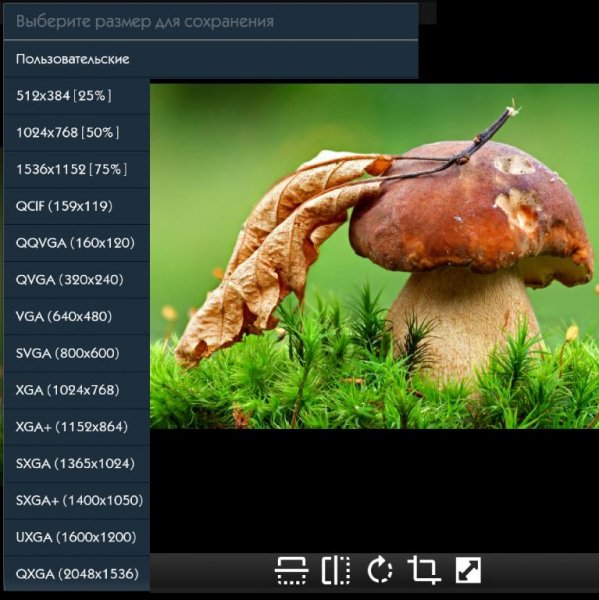
Task: Select QCIF (159x119) preset
Action: coord(77,206)
